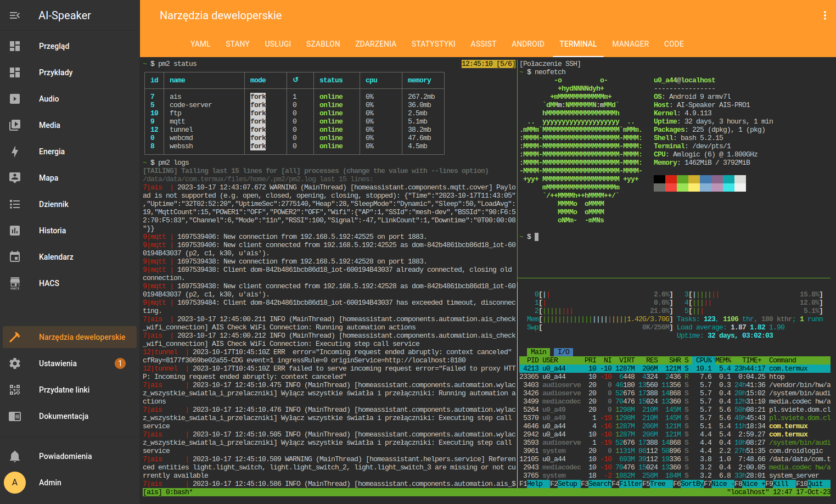
Task: Open the three-dot overflow menu
Action: click(824, 15)
